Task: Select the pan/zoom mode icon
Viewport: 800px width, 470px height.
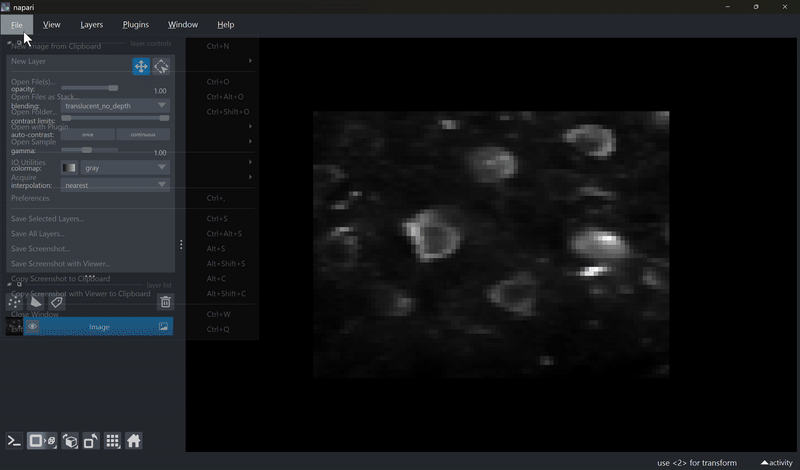Action: pos(141,67)
